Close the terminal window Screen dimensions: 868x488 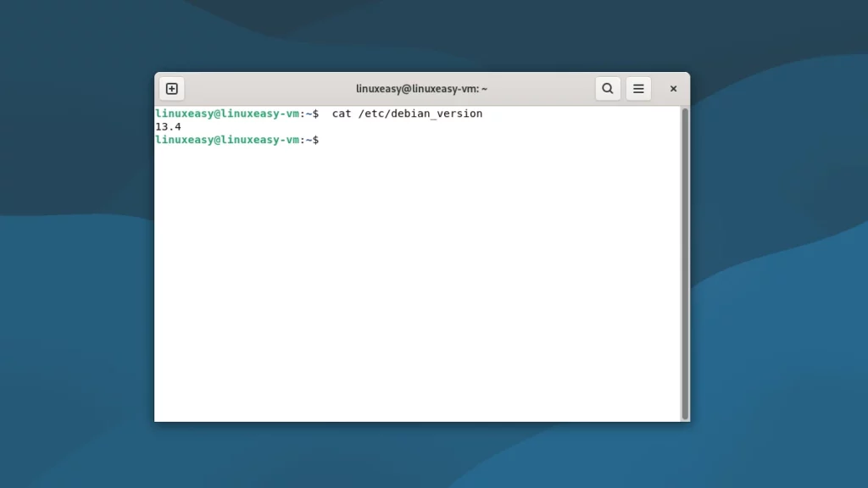pyautogui.click(x=673, y=88)
